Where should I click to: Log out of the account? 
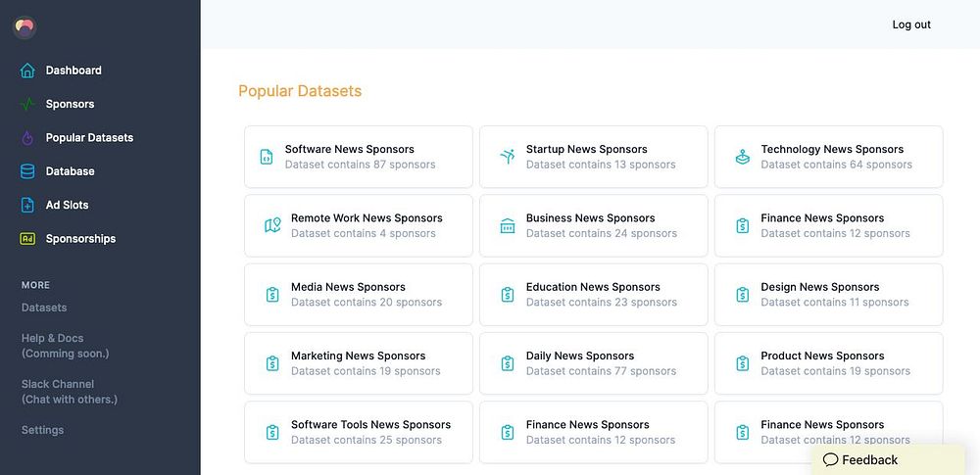coord(911,24)
